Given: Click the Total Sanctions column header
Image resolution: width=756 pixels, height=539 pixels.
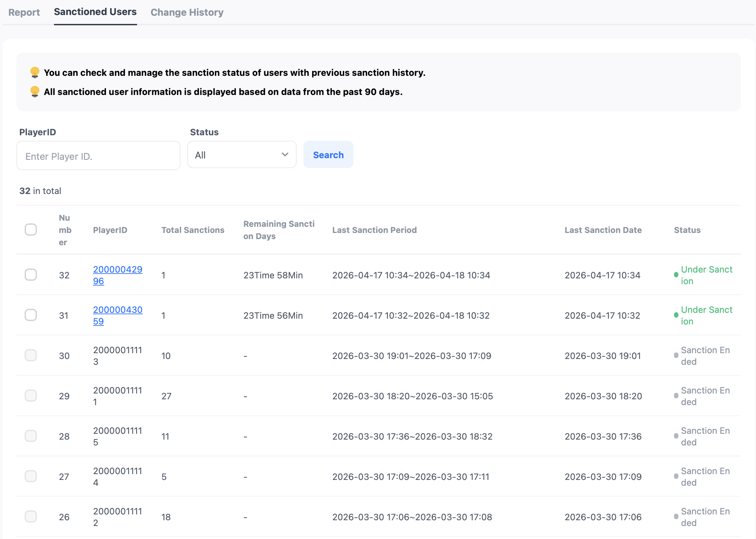Looking at the screenshot, I should [x=193, y=230].
